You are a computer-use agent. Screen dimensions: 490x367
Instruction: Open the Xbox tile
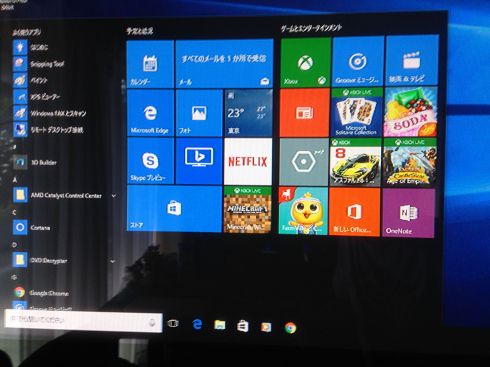[306, 62]
